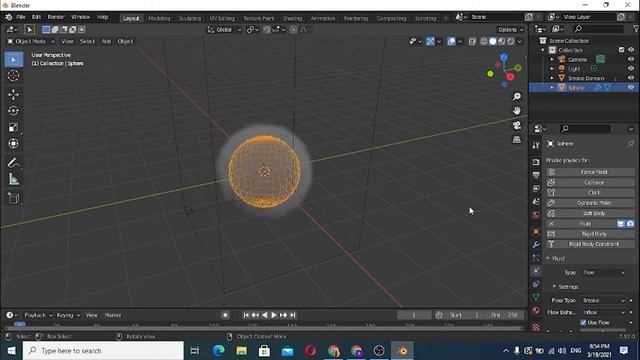640x360 pixels.
Task: Click the viewport zoom magnifier icon
Action: click(517, 97)
